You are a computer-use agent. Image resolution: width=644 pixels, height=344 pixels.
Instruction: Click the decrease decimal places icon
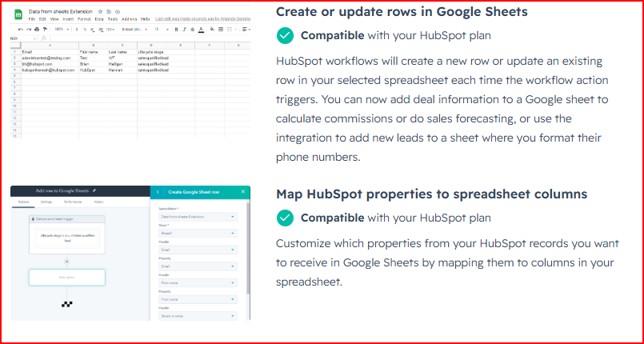coord(93,30)
